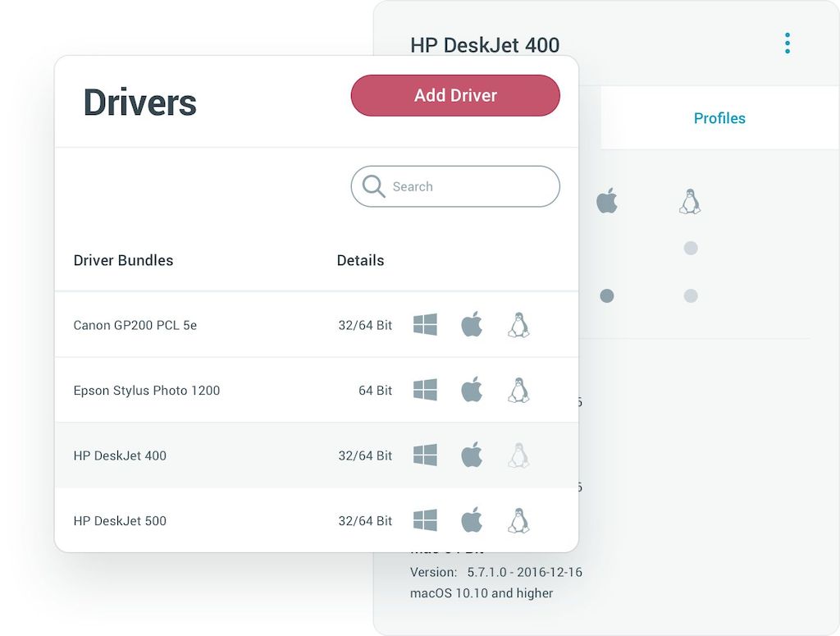Click Linux penguin icon in detail panel
The height and width of the screenshot is (636, 840).
tap(690, 202)
